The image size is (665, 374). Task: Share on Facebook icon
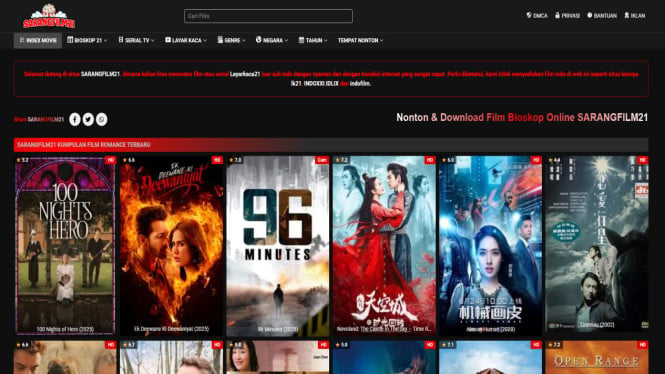pos(75,120)
